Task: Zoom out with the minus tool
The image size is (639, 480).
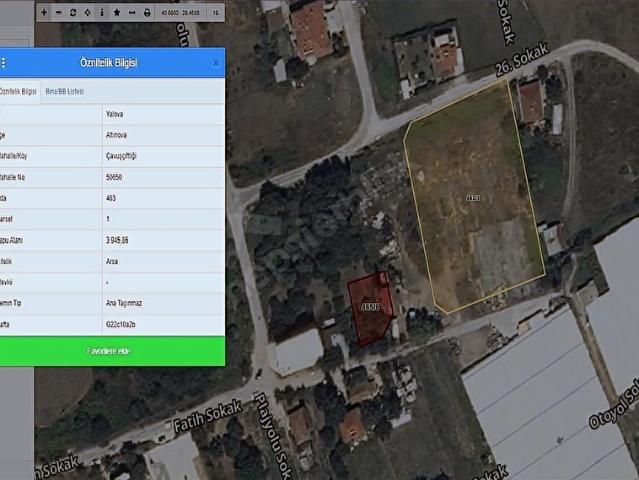Action: pos(58,13)
